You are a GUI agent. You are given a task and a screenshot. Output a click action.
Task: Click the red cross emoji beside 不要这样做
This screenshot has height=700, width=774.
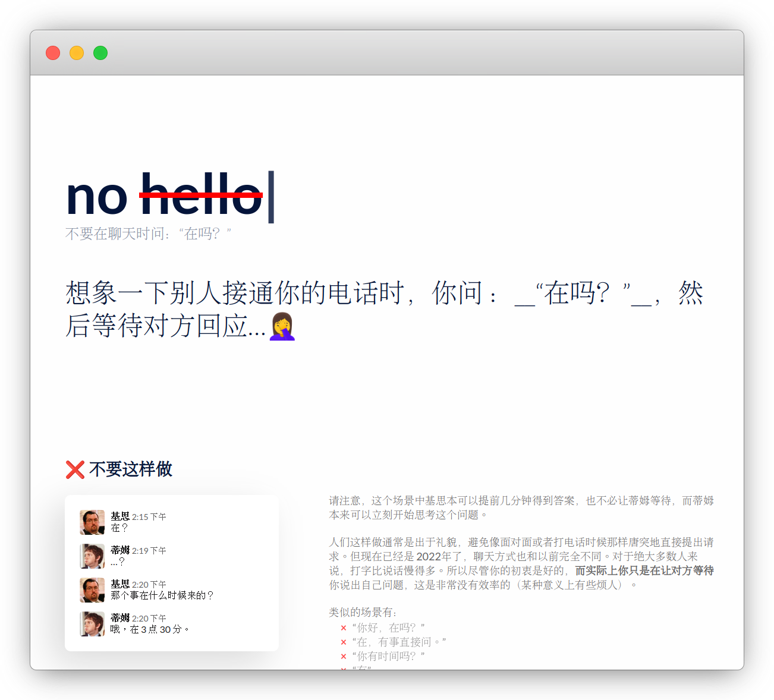pyautogui.click(x=75, y=469)
